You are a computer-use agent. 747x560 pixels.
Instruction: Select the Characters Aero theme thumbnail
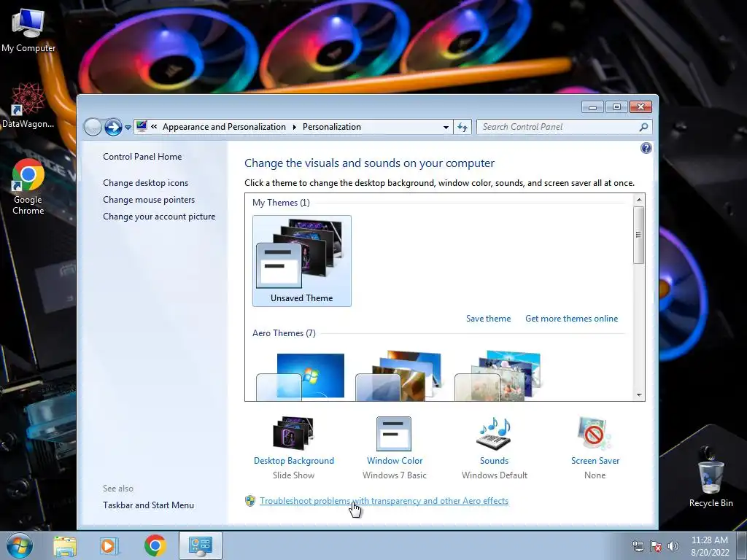pos(498,376)
